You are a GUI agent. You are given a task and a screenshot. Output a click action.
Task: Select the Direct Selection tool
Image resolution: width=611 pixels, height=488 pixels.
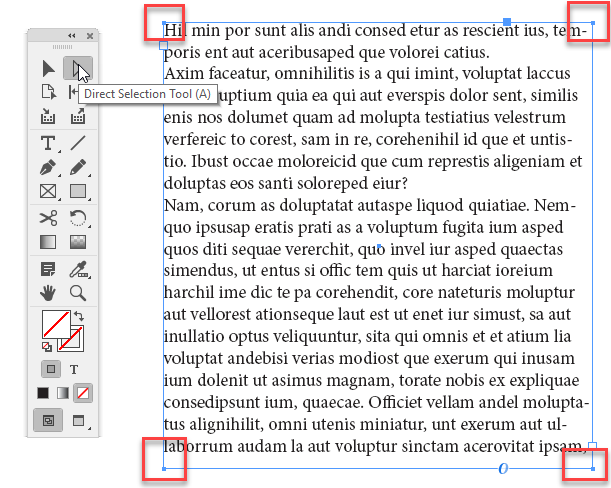[76, 68]
